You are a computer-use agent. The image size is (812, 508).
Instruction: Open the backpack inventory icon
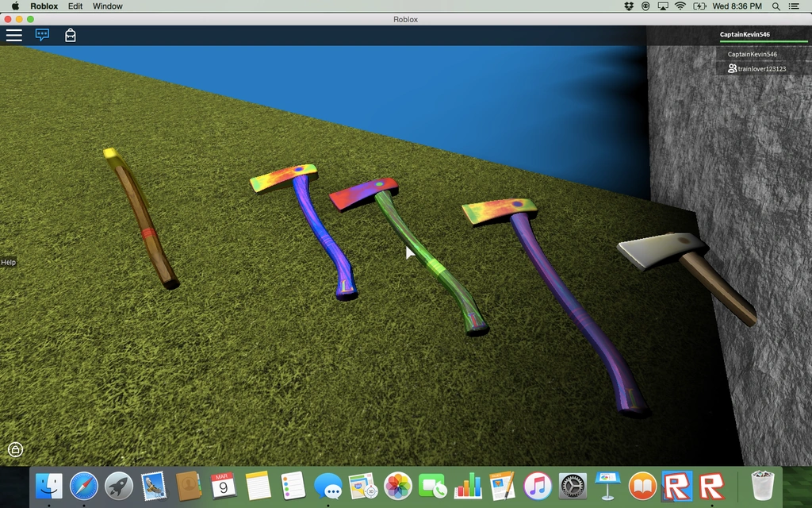tap(70, 35)
